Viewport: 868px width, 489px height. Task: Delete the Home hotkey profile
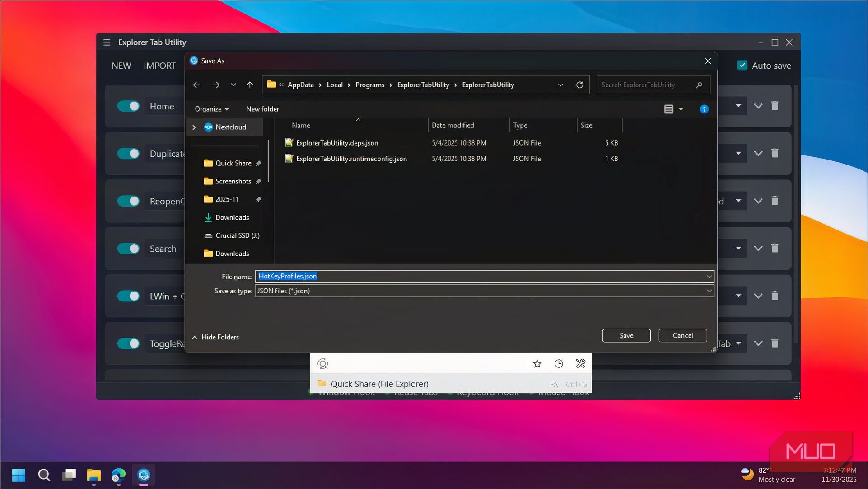[x=775, y=106]
